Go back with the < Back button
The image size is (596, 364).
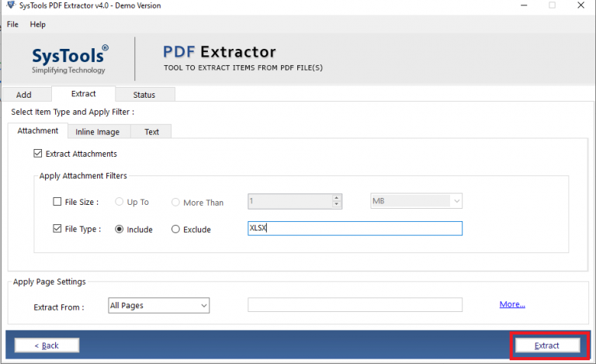pyautogui.click(x=47, y=345)
